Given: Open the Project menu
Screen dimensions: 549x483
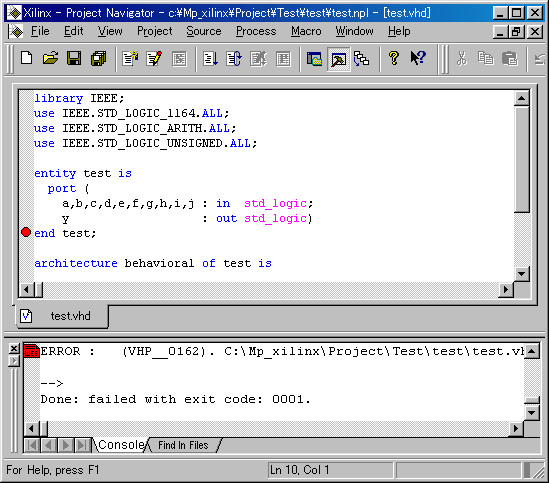Looking at the screenshot, I should click(154, 31).
